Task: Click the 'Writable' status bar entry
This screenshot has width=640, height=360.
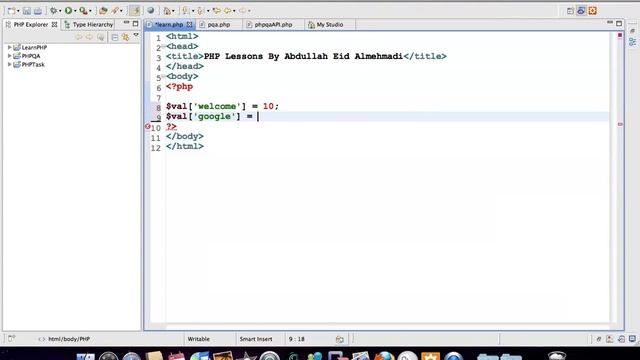Action: (198, 339)
